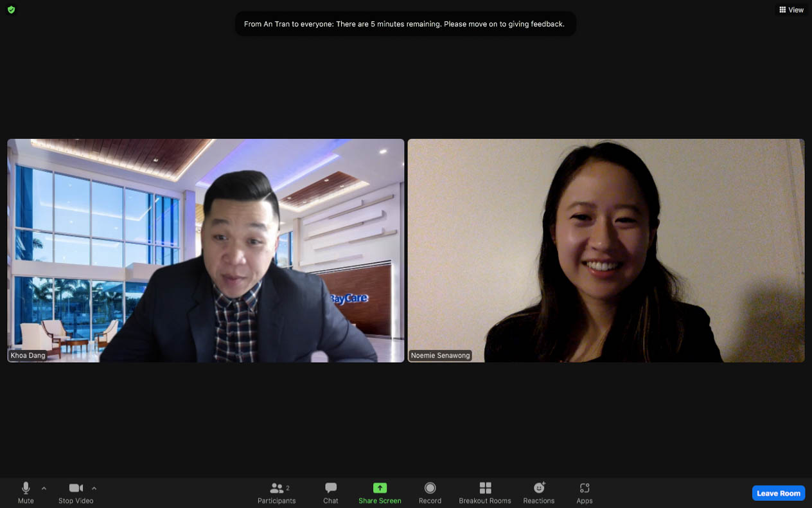Click the Khoa Dang name label

click(x=28, y=356)
